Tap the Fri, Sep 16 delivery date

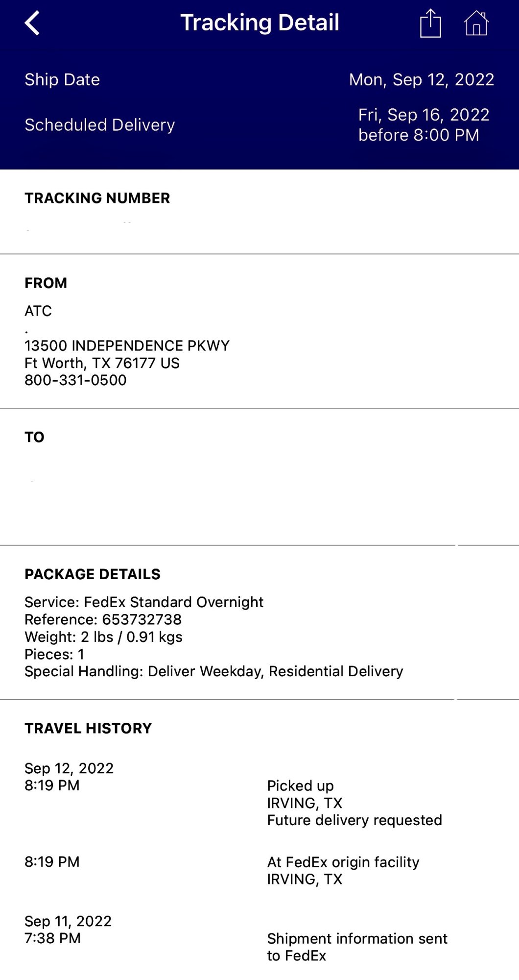[423, 115]
